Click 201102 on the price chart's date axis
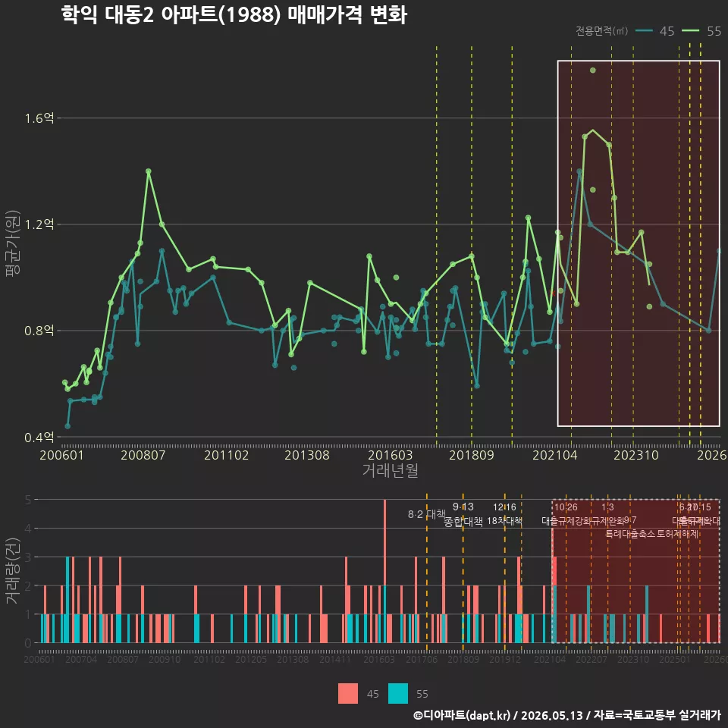Viewport: 728px width, 728px height. tap(227, 455)
